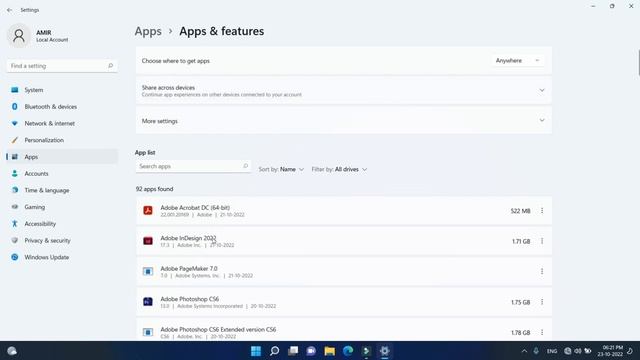Screen dimensions: 640x360
Task: Open options menu for the 1.75 GB Photoshop CS6
Action: tap(542, 302)
